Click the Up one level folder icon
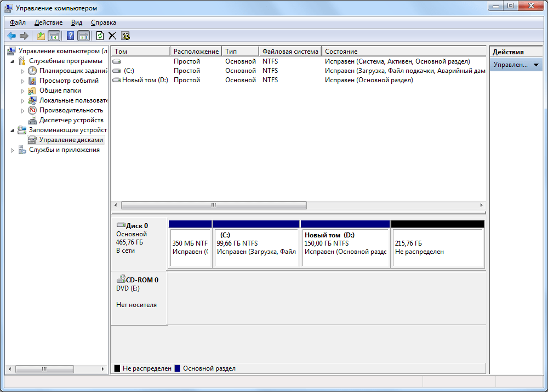 [x=41, y=36]
